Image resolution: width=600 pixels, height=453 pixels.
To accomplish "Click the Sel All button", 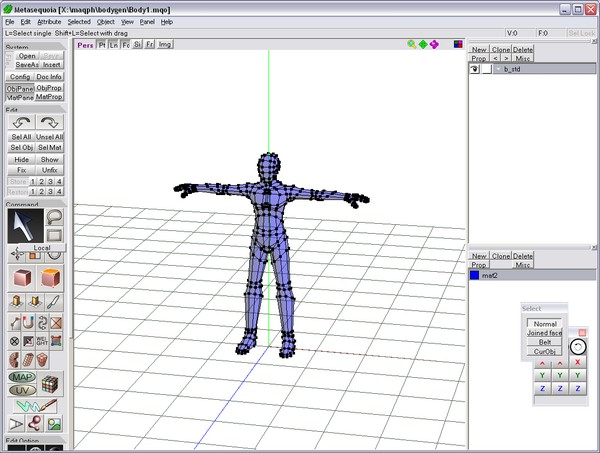I will 20,137.
